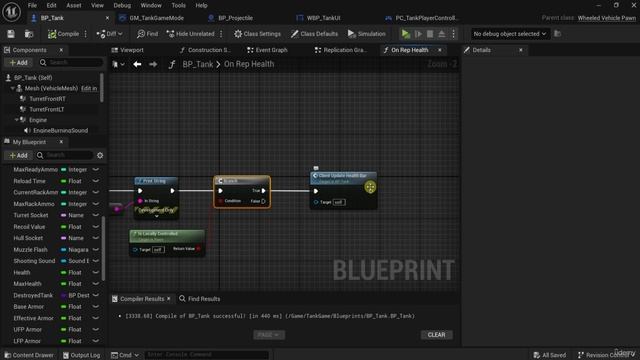Open the debug object selector dropdown

tap(509, 34)
